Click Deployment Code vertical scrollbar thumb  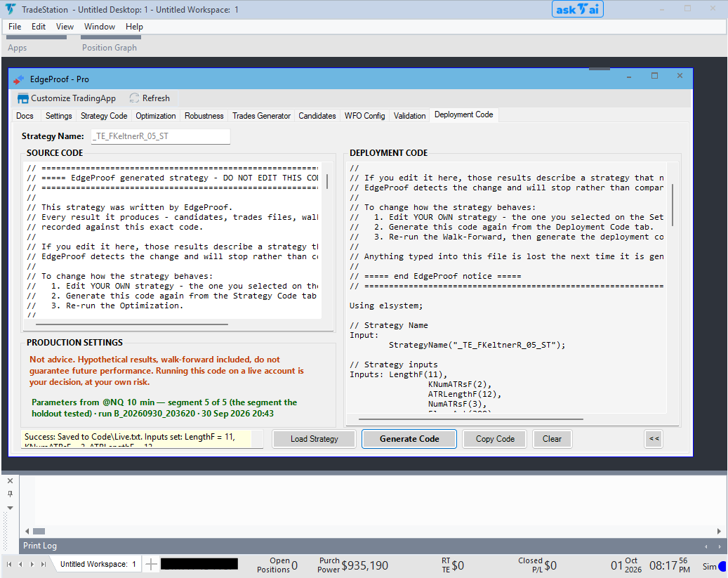pyautogui.click(x=673, y=205)
